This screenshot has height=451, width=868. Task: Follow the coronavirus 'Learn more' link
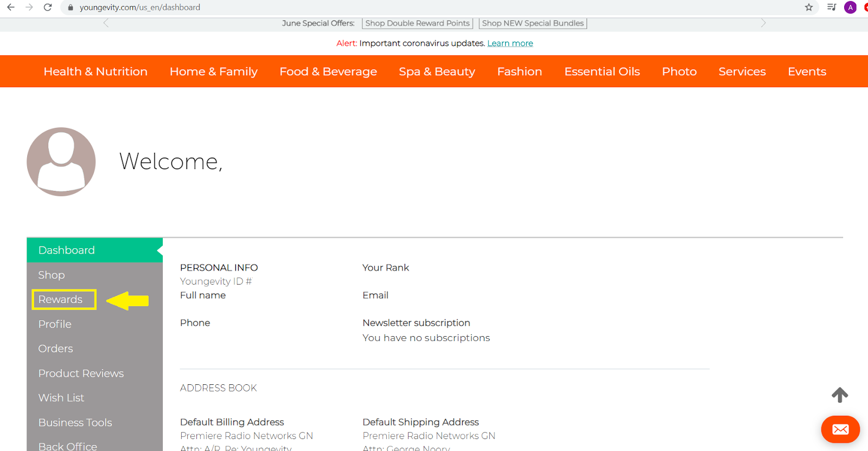pos(510,43)
